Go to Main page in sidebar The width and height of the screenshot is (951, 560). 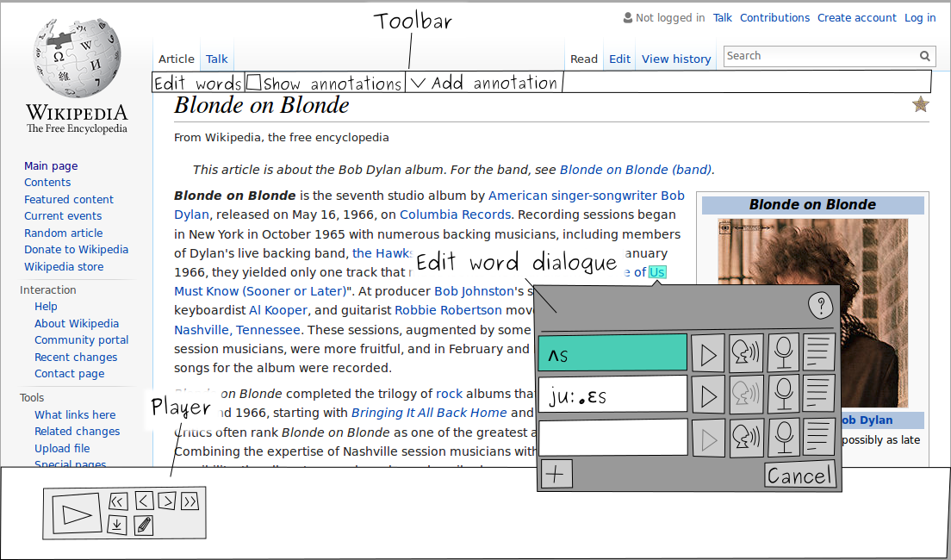click(x=51, y=165)
